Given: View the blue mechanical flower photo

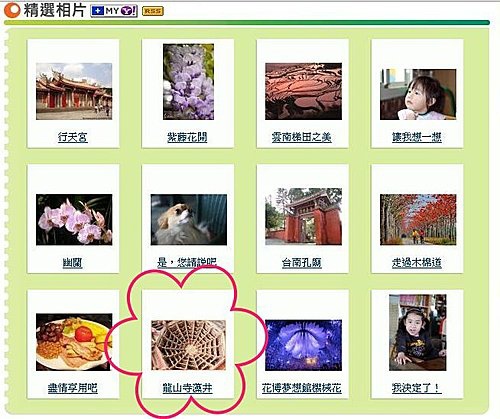Looking at the screenshot, I should 303,345.
